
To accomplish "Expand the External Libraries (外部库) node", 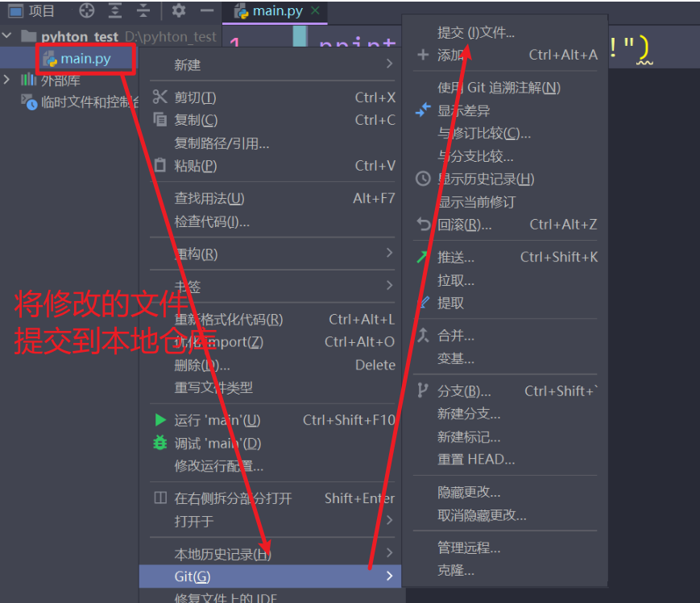I will 7,80.
